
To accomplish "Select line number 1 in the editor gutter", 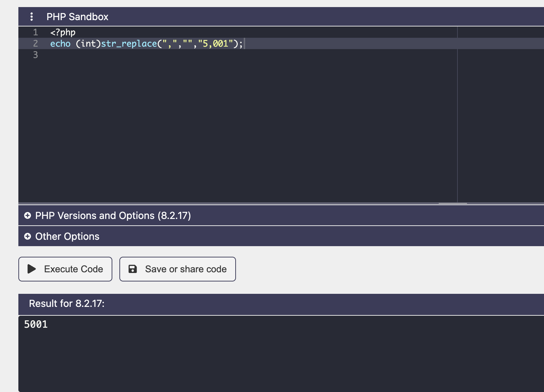I will pyautogui.click(x=35, y=32).
